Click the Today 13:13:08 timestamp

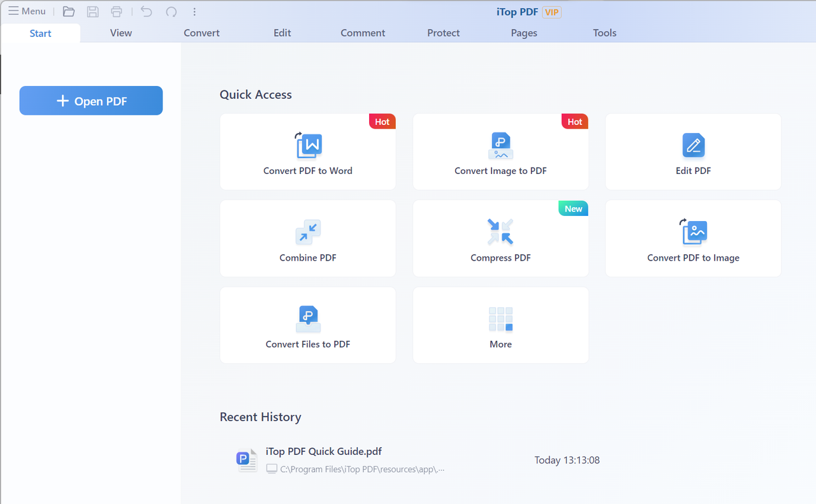click(x=567, y=460)
